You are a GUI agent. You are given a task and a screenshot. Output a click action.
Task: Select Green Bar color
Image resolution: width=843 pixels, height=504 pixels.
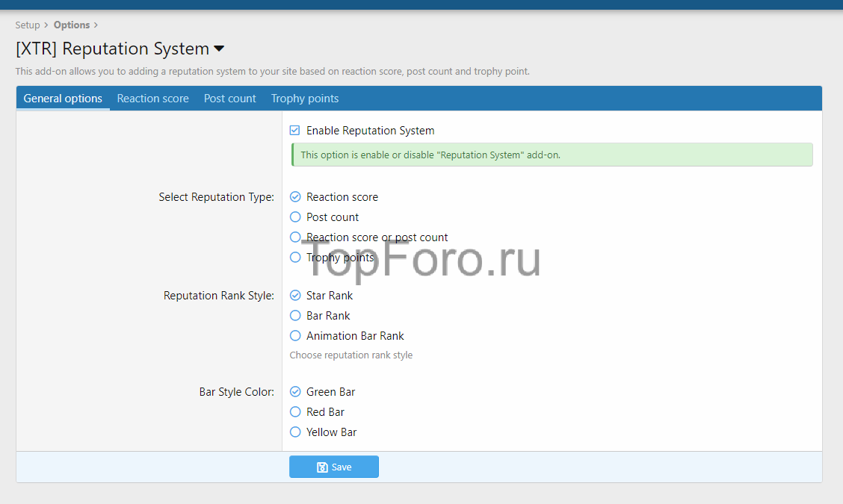[295, 392]
